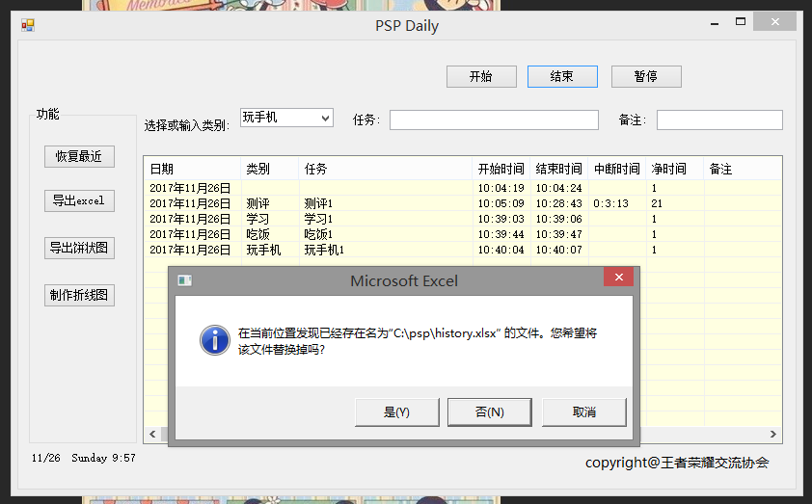Click the 暂停 button

click(646, 76)
